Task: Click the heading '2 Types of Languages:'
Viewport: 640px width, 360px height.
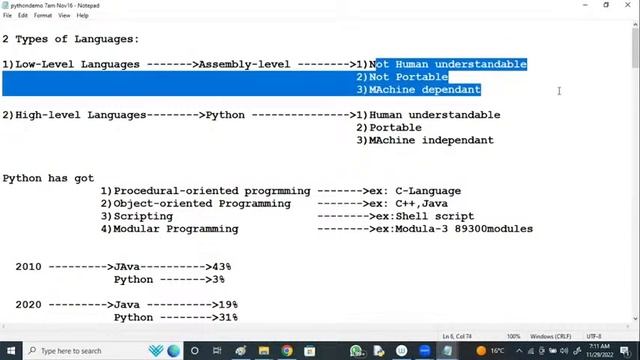Action: (71, 39)
